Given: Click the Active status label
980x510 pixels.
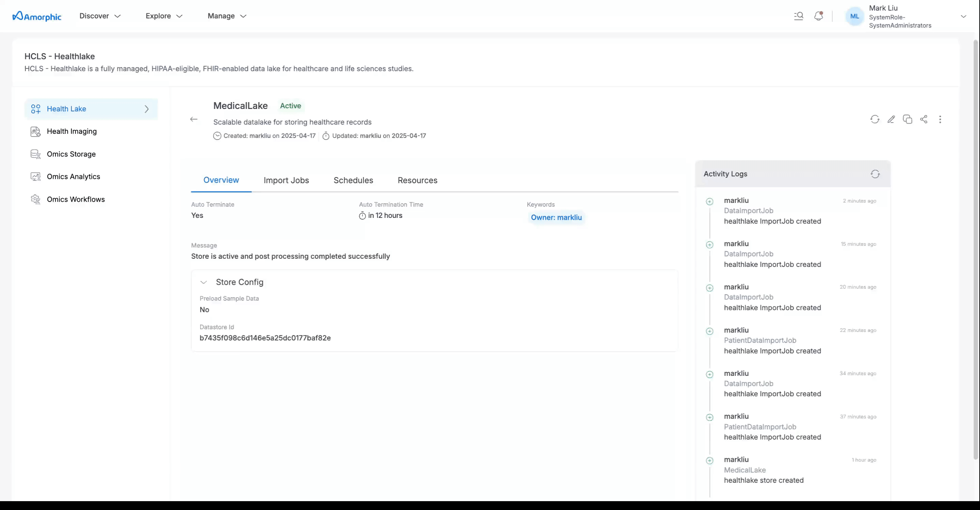Looking at the screenshot, I should coord(291,106).
